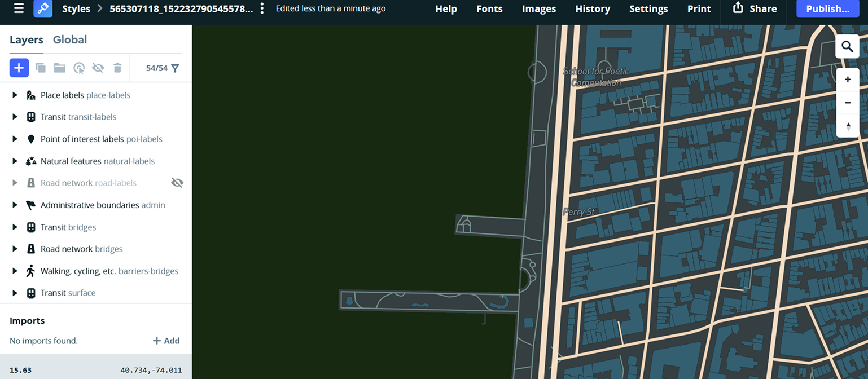Select a map feature with the crosshair icon
Image resolution: width=868 pixels, height=379 pixels.
pos(79,68)
